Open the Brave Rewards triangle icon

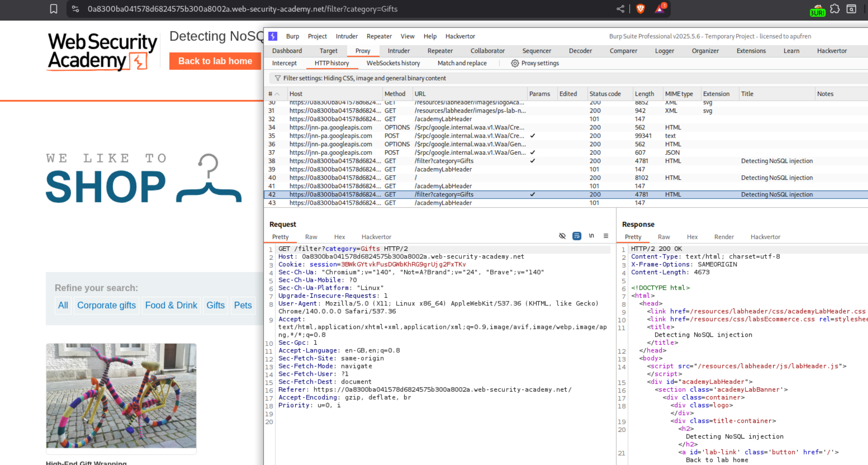coord(660,9)
